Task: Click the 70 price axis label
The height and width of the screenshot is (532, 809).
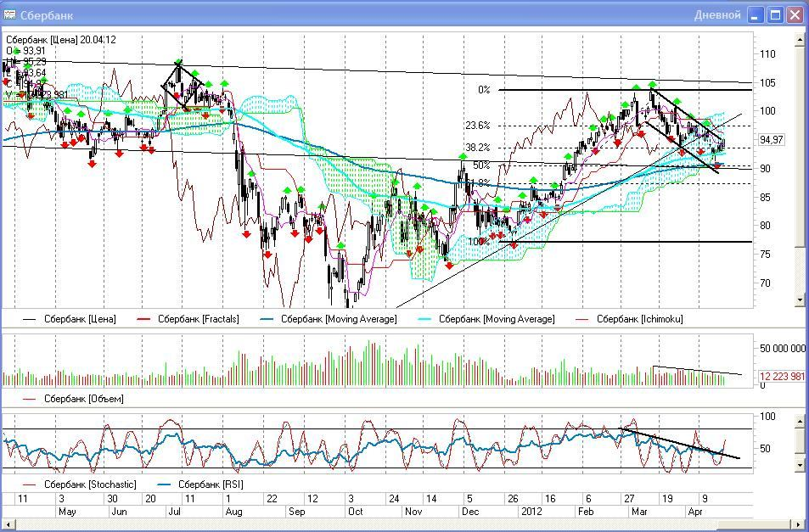Action: pyautogui.click(x=765, y=283)
